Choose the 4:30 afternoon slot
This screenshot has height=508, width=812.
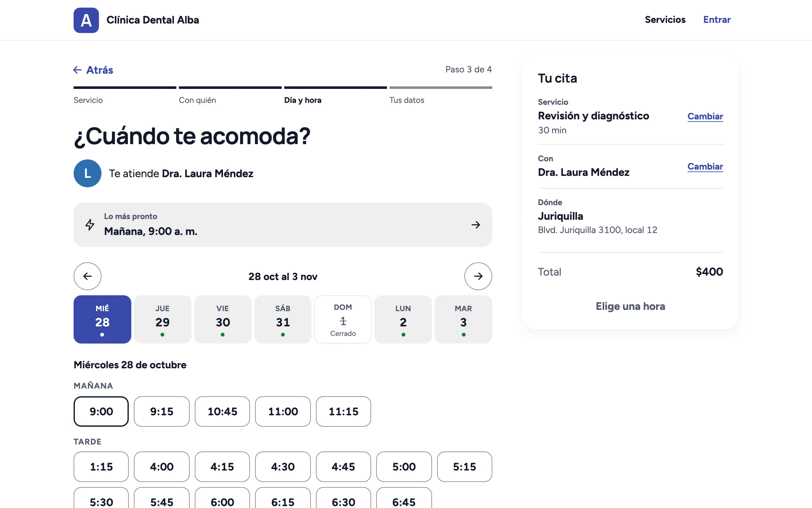coord(283,467)
